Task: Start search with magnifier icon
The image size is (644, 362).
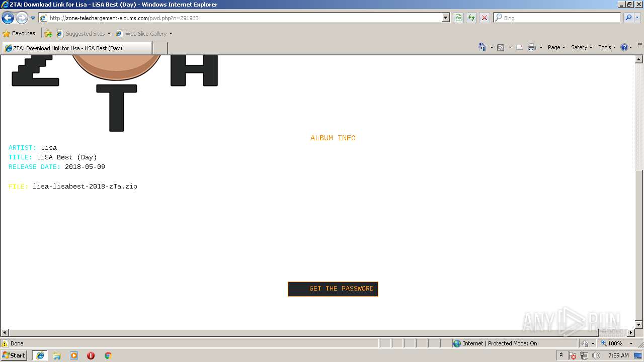Action: [628, 18]
